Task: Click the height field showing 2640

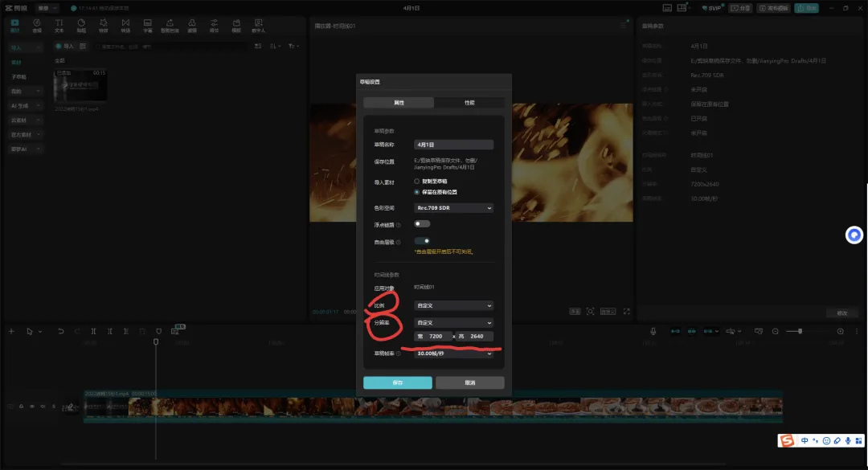Action: click(474, 336)
